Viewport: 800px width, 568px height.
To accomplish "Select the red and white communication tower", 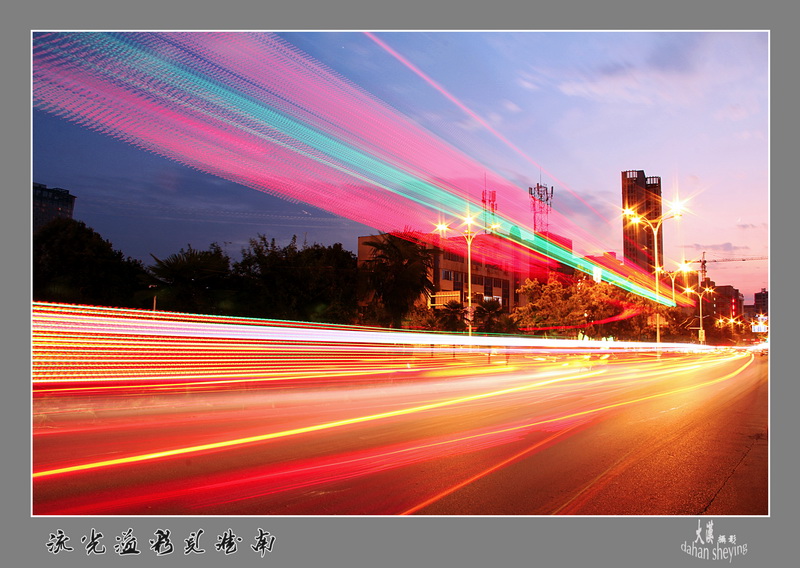I will click(x=541, y=205).
